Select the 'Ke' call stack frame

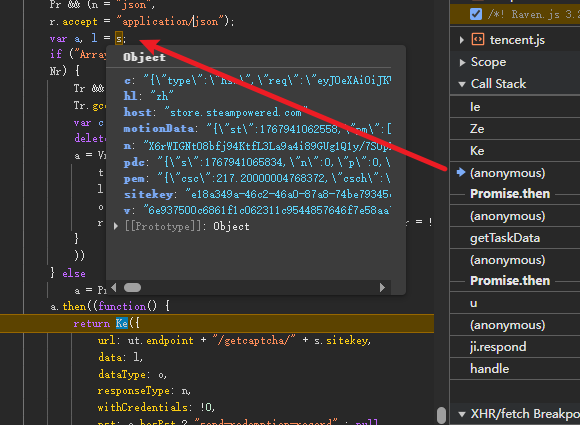click(515, 151)
